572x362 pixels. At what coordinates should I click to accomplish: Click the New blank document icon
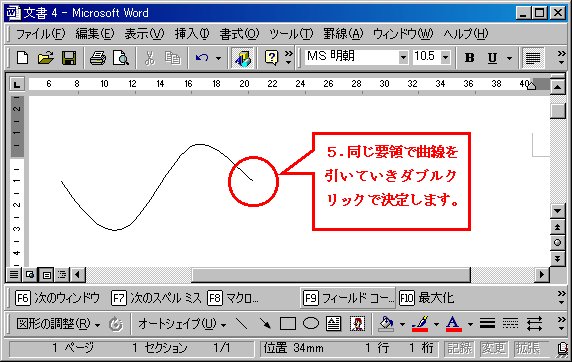(23, 58)
